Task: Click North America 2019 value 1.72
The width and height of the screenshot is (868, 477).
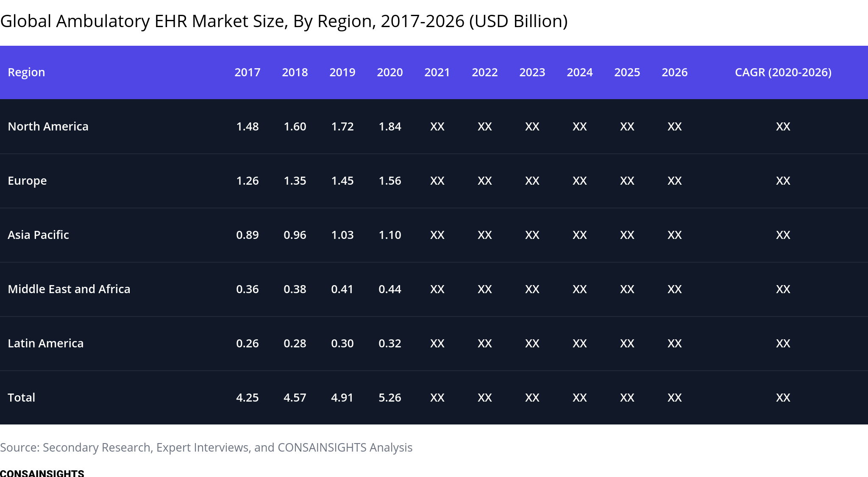Action: point(342,126)
